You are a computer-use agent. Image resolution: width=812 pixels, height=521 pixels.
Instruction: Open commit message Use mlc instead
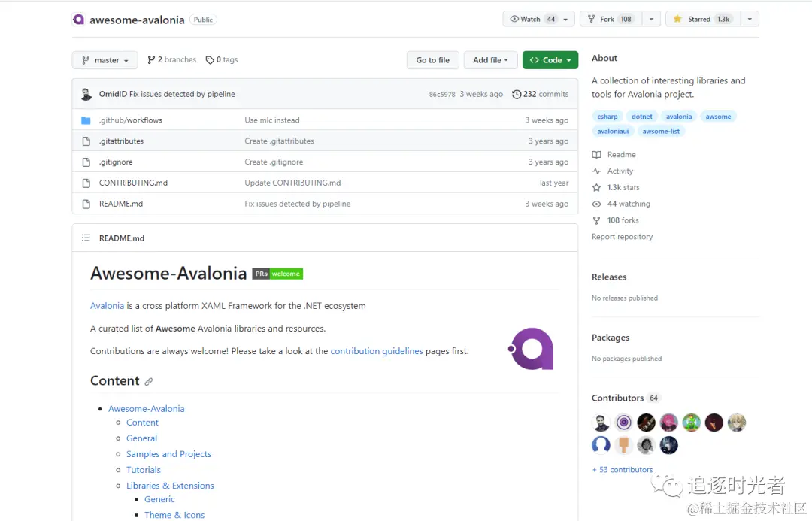[272, 120]
